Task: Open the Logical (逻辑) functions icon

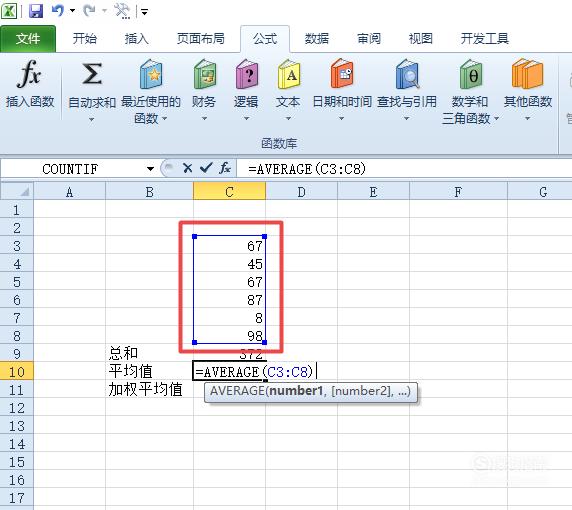Action: (x=247, y=74)
